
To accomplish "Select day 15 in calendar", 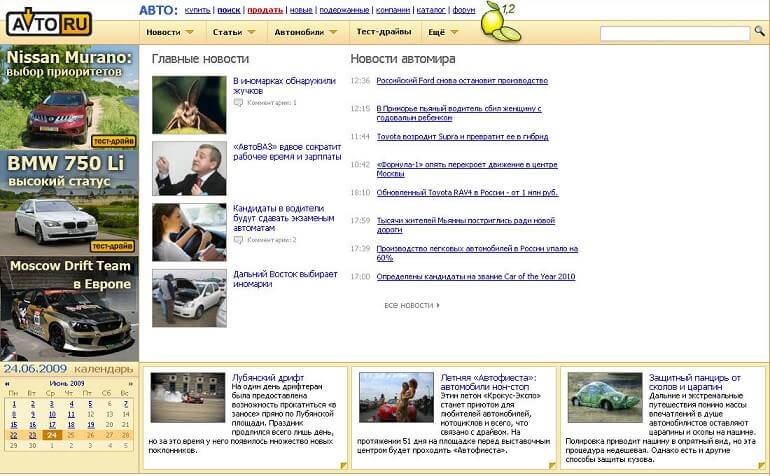I will [x=14, y=425].
